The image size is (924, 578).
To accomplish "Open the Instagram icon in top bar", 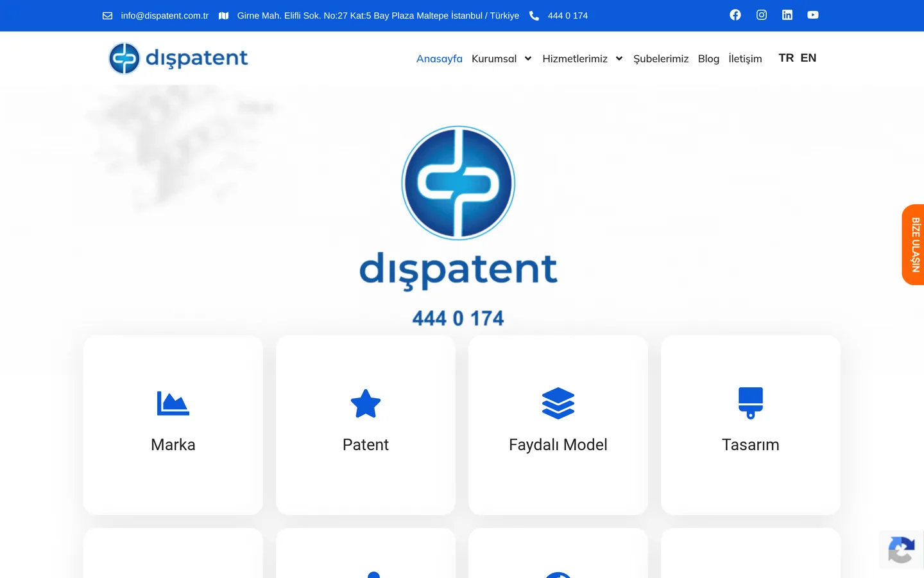I will [x=762, y=15].
